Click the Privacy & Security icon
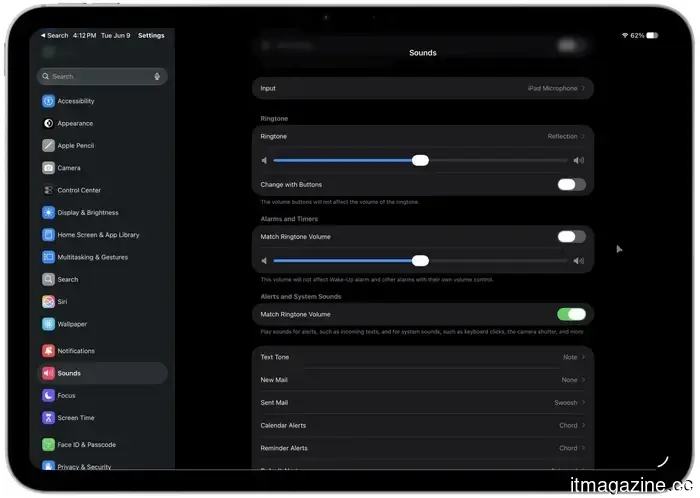 click(x=48, y=465)
